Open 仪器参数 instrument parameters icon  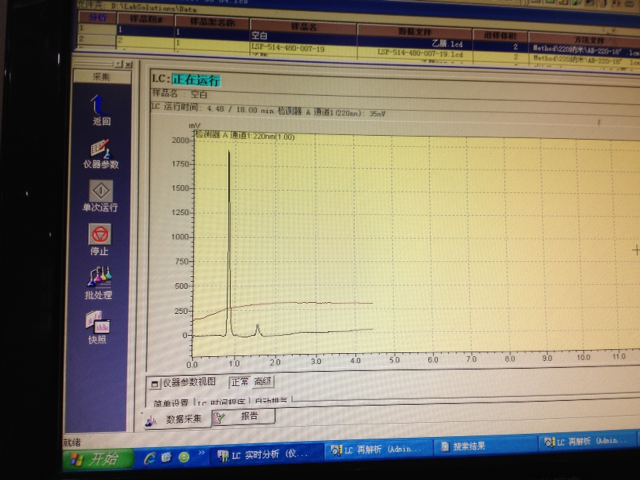[100, 149]
